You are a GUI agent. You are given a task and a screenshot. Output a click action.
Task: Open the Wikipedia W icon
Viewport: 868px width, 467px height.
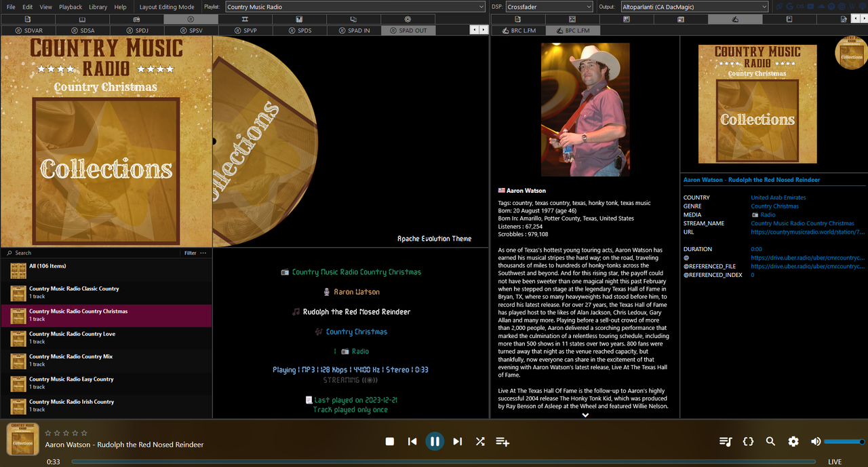point(852,6)
